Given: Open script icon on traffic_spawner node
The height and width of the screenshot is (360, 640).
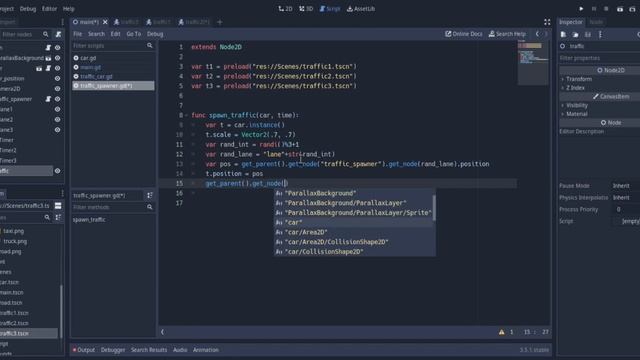Looking at the screenshot, I should (x=48, y=99).
